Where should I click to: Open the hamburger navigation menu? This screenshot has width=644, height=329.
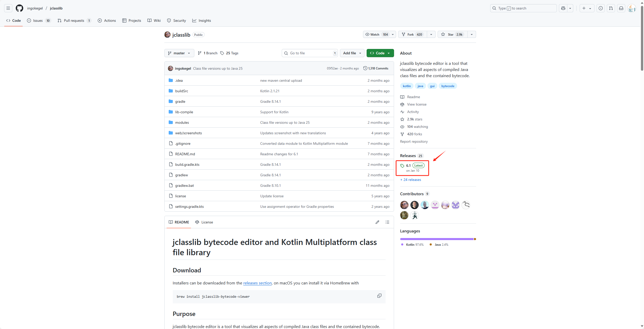tap(8, 8)
